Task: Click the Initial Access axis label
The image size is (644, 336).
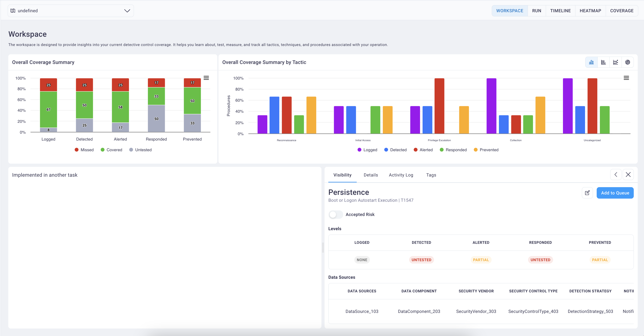Action: point(363,140)
